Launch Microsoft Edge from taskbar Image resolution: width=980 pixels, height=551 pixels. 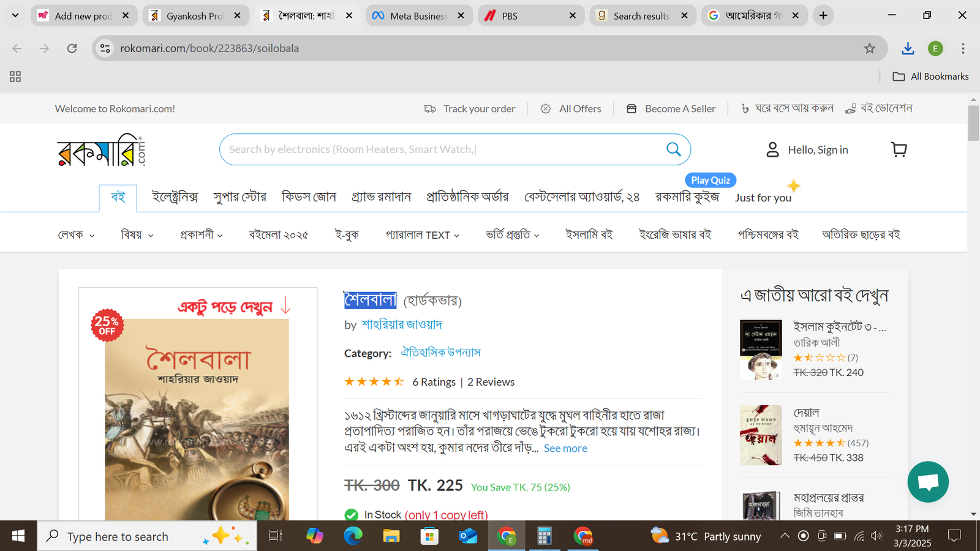click(353, 536)
